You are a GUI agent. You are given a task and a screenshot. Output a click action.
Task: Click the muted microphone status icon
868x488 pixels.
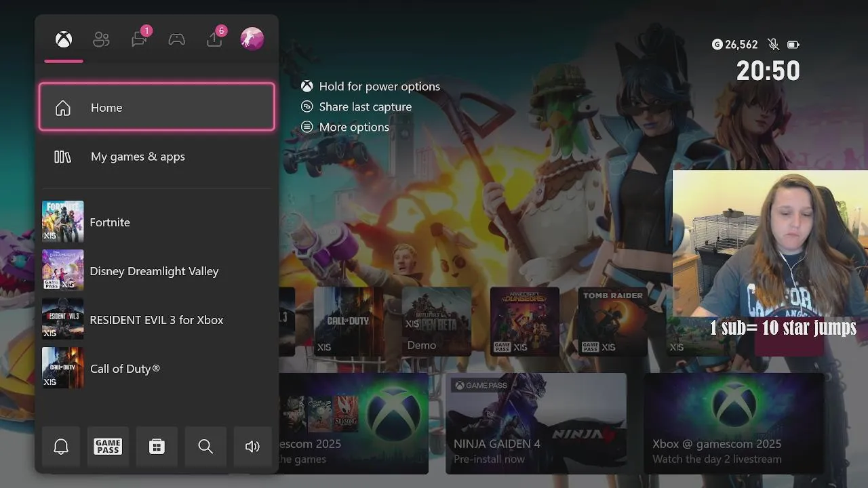[x=773, y=45]
